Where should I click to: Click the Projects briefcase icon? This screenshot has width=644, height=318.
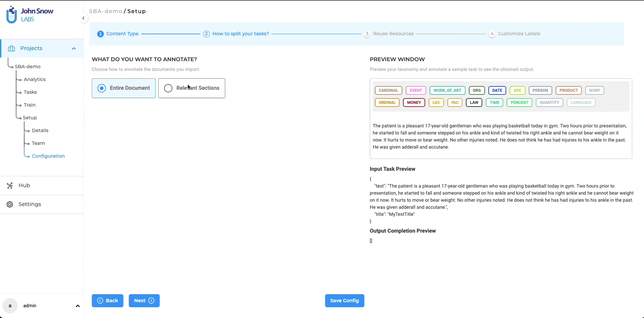[x=11, y=48]
